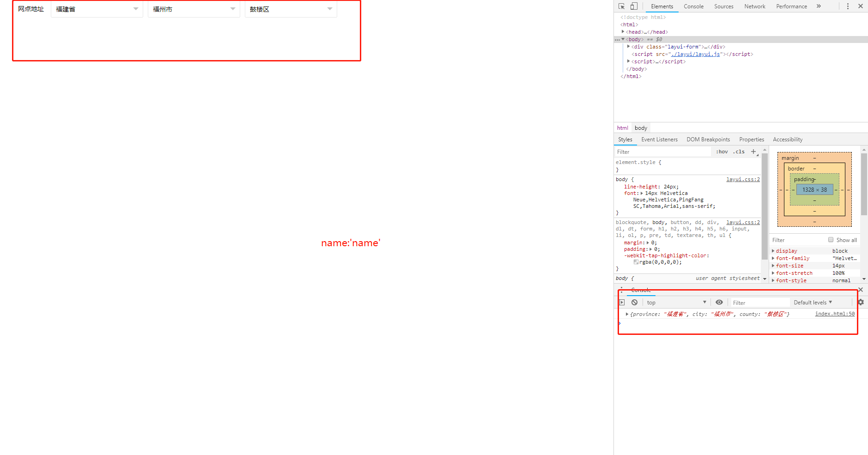
Task: Open console settings gear icon
Action: (x=861, y=302)
